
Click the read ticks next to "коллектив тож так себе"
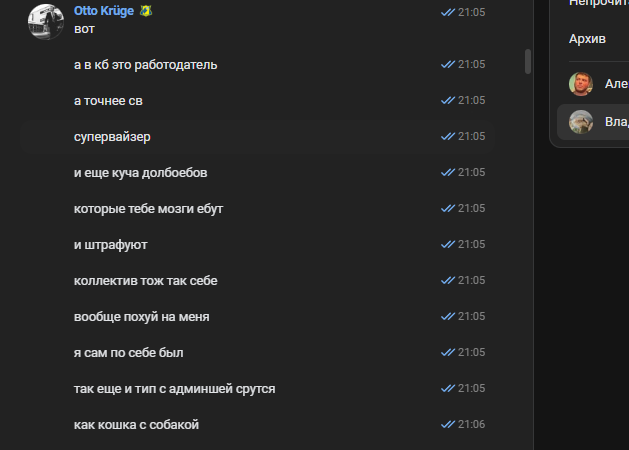coord(448,281)
